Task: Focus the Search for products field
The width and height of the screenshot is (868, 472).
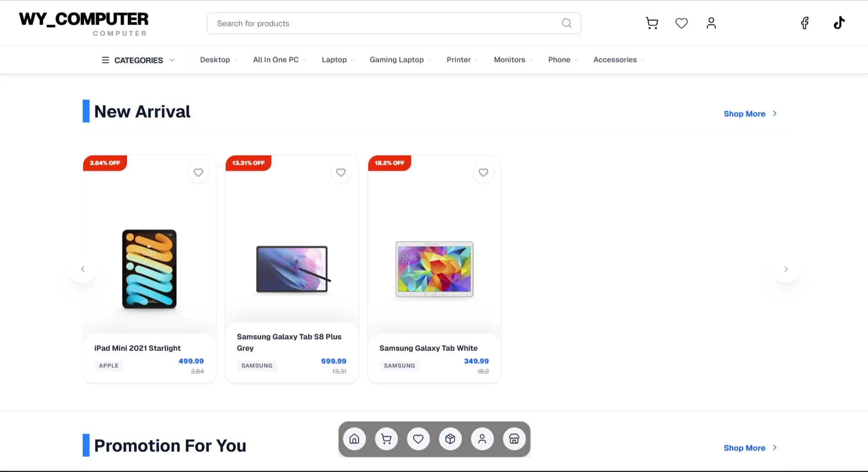Action: pos(394,23)
